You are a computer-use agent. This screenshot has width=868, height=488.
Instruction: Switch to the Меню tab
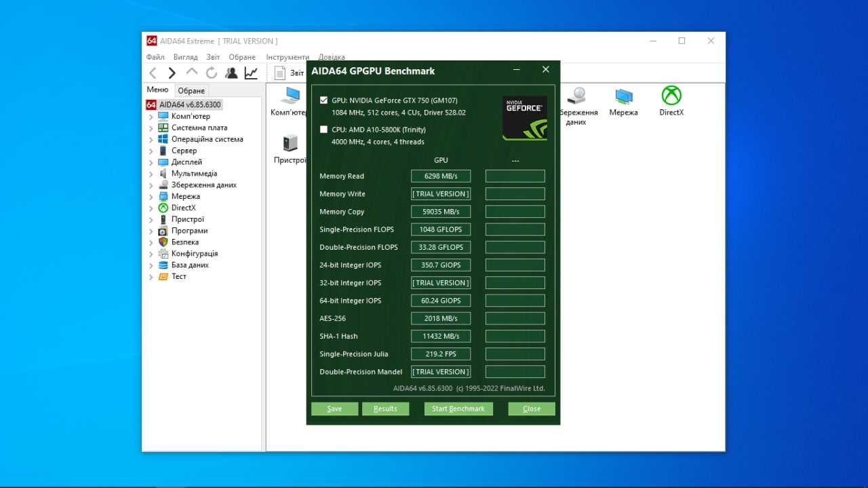tap(157, 90)
